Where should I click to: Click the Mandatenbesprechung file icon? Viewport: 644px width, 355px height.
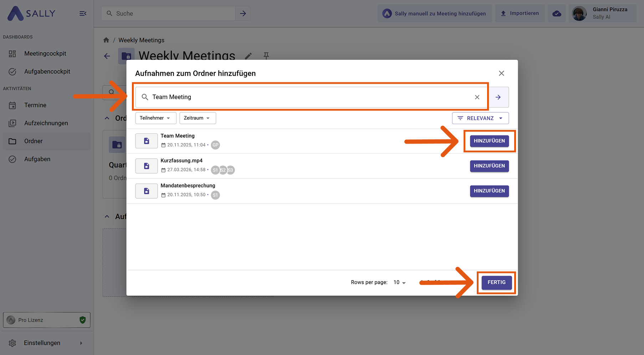(147, 191)
